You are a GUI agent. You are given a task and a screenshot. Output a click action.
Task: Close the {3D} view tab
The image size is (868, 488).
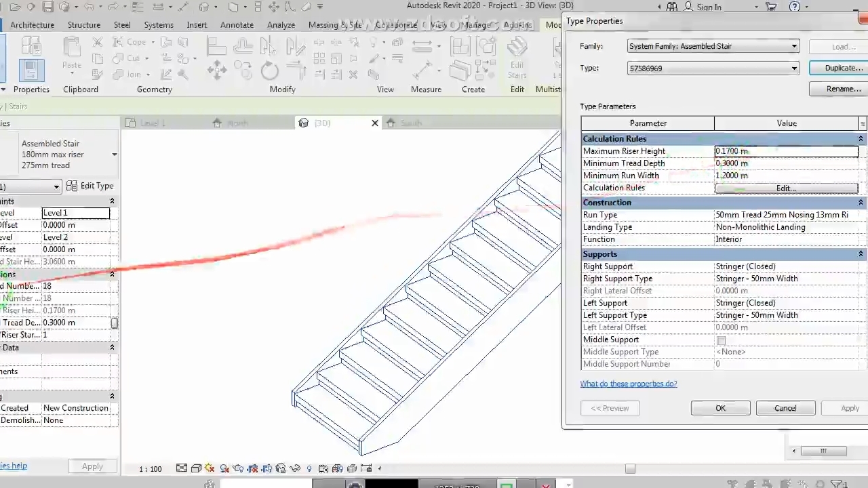tap(375, 123)
